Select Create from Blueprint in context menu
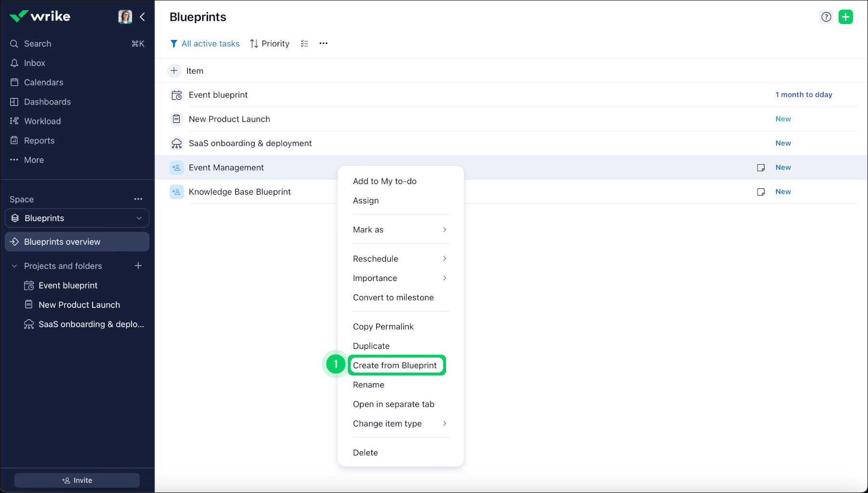Viewport: 868px width, 493px height. click(395, 365)
